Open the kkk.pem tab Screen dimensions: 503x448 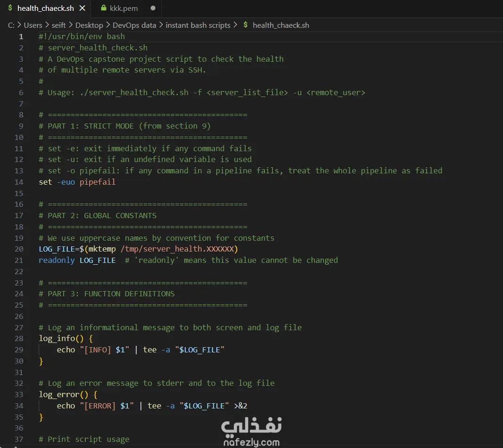pos(124,8)
